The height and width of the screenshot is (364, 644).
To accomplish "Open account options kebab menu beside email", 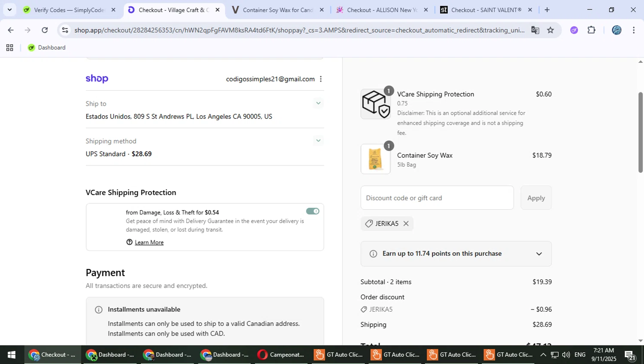I will [321, 79].
